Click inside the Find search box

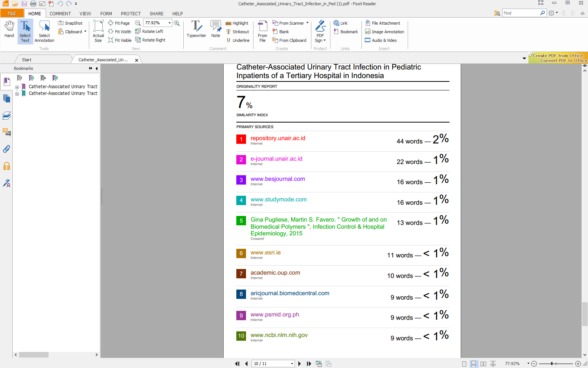[520, 13]
